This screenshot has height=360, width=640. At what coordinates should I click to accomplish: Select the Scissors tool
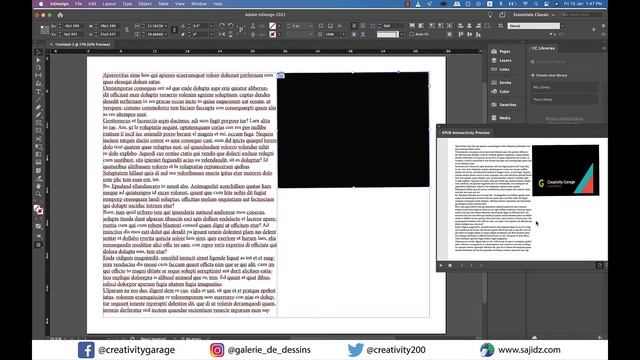38,139
